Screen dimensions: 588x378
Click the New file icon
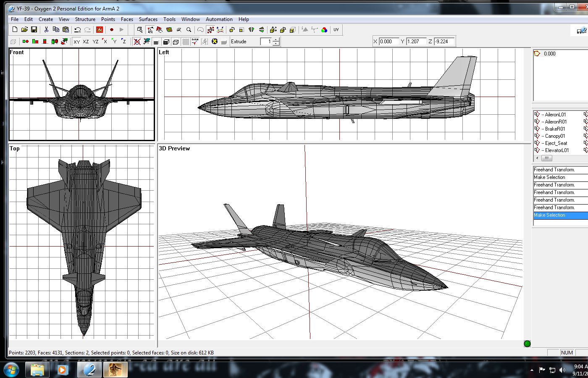point(15,30)
